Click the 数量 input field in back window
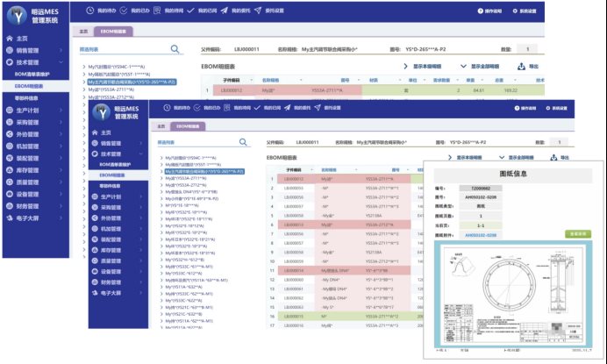This screenshot has width=607, height=364. (x=526, y=50)
